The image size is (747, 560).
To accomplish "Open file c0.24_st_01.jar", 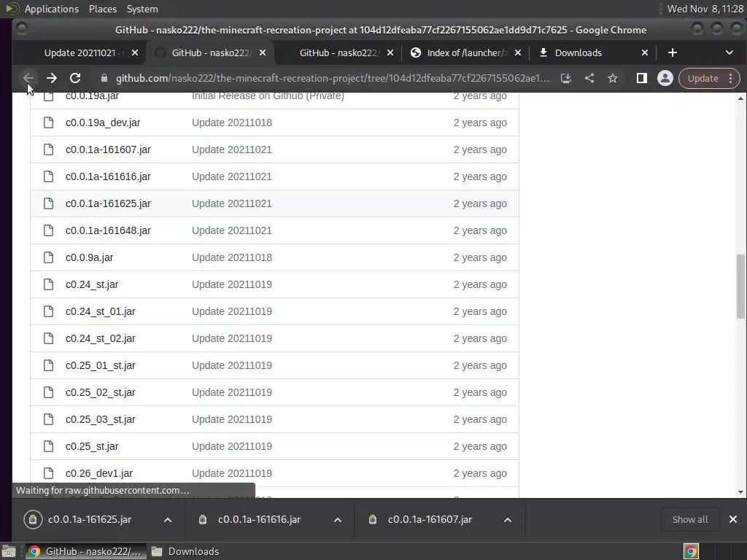I will click(101, 311).
